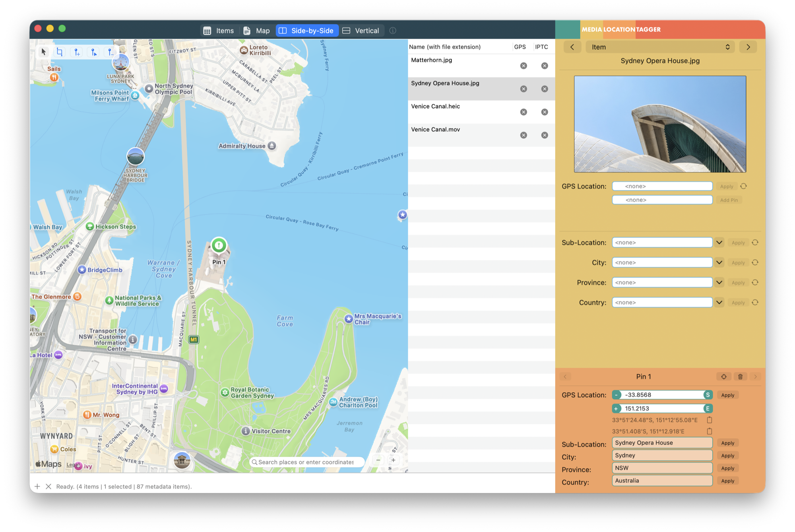Apply NSW province from pin
This screenshot has height=532, width=795.
(728, 468)
